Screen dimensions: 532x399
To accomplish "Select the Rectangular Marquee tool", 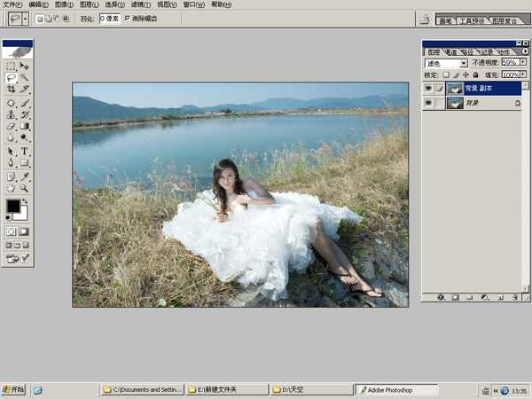I will (12, 66).
